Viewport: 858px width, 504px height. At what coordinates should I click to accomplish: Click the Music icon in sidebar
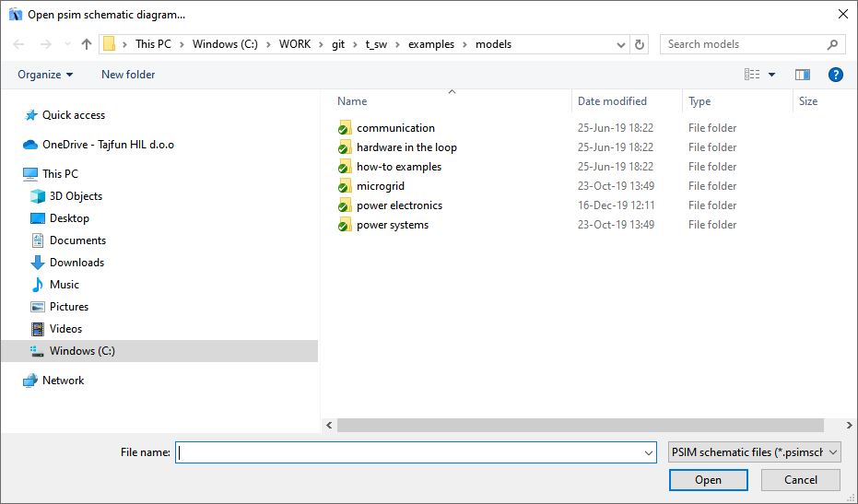click(38, 285)
